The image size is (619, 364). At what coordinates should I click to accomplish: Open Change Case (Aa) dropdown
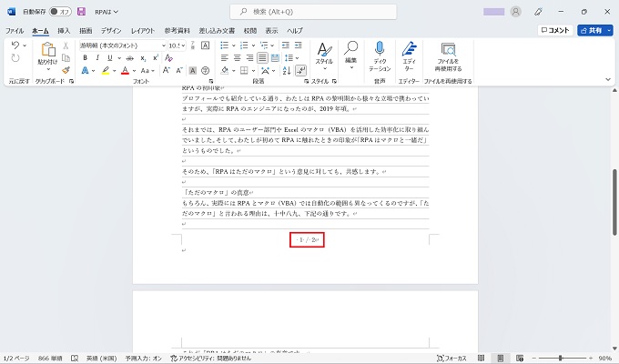click(147, 71)
